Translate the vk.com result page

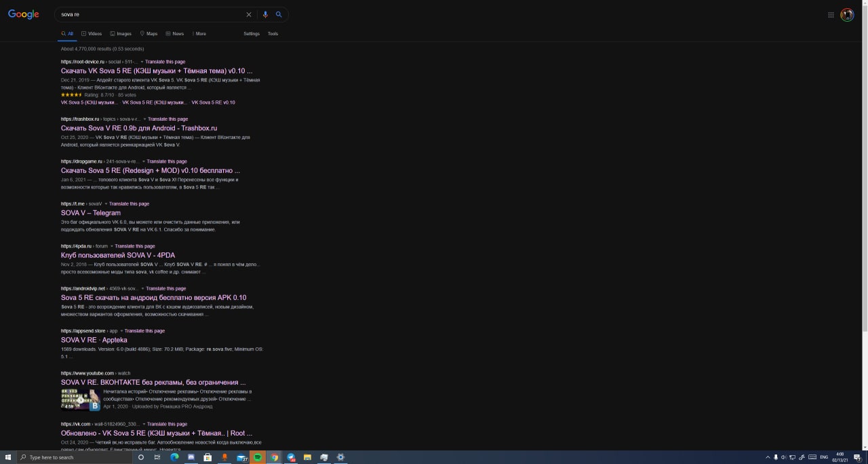point(167,424)
